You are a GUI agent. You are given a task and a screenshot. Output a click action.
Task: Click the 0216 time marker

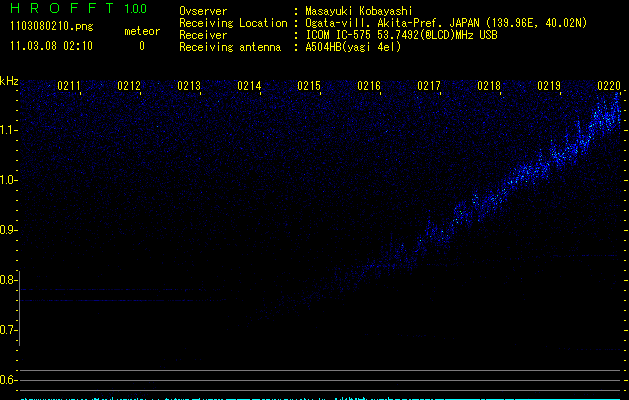369,86
